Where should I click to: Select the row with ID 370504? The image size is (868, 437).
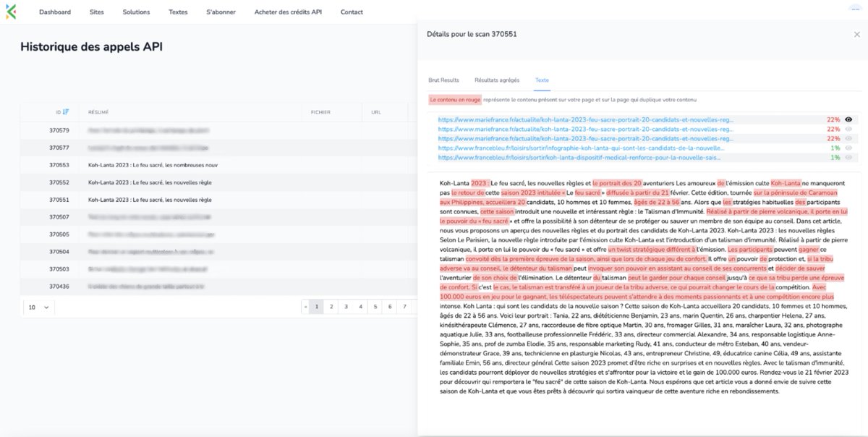(x=218, y=252)
